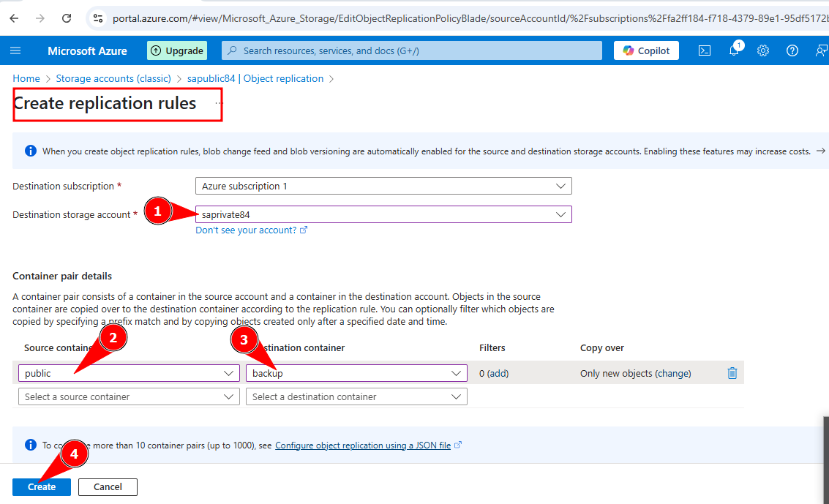Image resolution: width=829 pixels, height=504 pixels.
Task: Open the Destination subscription dropdown
Action: point(384,186)
